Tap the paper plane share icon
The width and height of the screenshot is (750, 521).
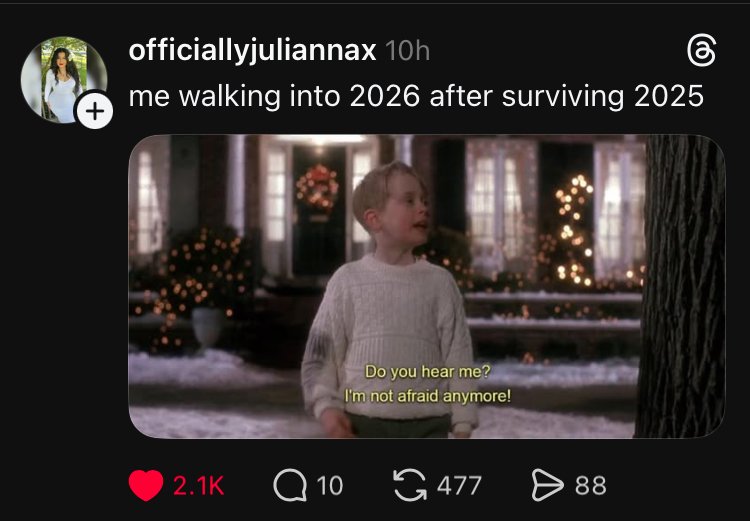(548, 485)
